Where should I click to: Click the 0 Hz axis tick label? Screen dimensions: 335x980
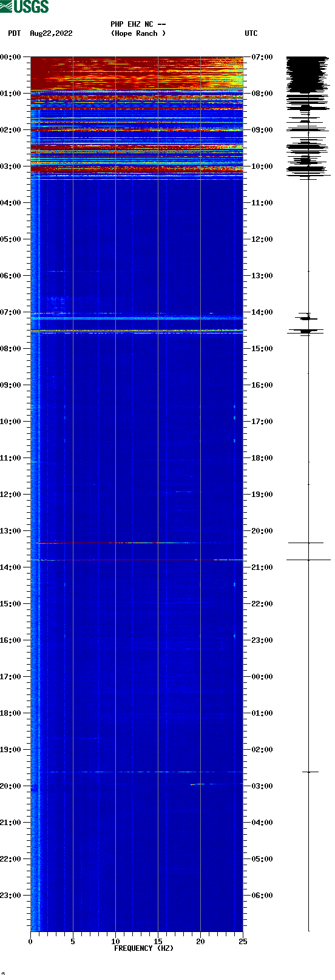(30, 942)
